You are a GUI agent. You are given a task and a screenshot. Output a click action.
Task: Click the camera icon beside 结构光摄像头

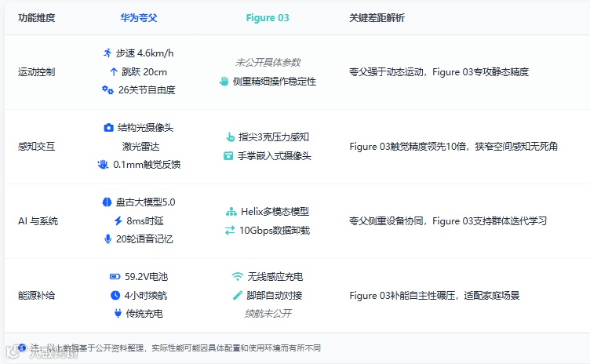108,128
